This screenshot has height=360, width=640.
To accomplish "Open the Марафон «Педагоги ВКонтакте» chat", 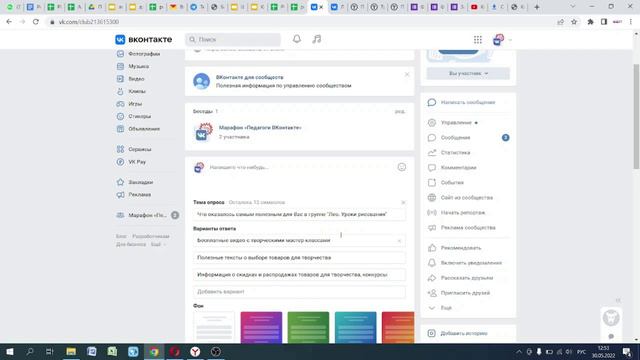I will coord(260,128).
